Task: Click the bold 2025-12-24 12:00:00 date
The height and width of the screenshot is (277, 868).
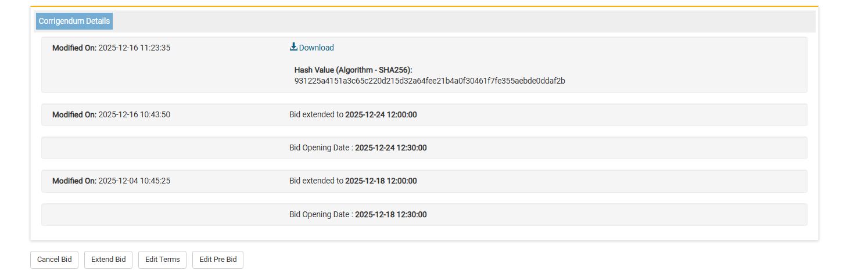Action: coord(381,114)
